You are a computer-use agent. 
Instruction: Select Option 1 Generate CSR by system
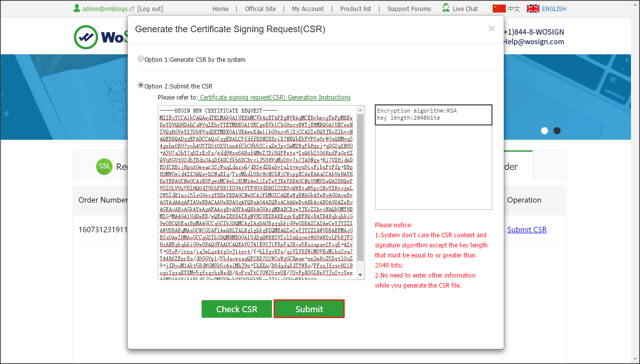141,59
